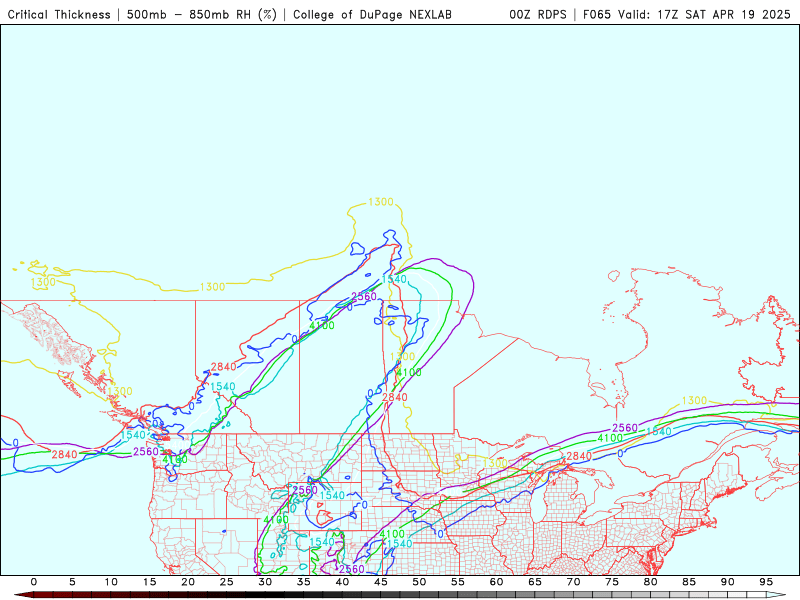Click the "1300" label above the Atlantic-coast contours
This screenshot has width=800, height=600.
(x=694, y=401)
